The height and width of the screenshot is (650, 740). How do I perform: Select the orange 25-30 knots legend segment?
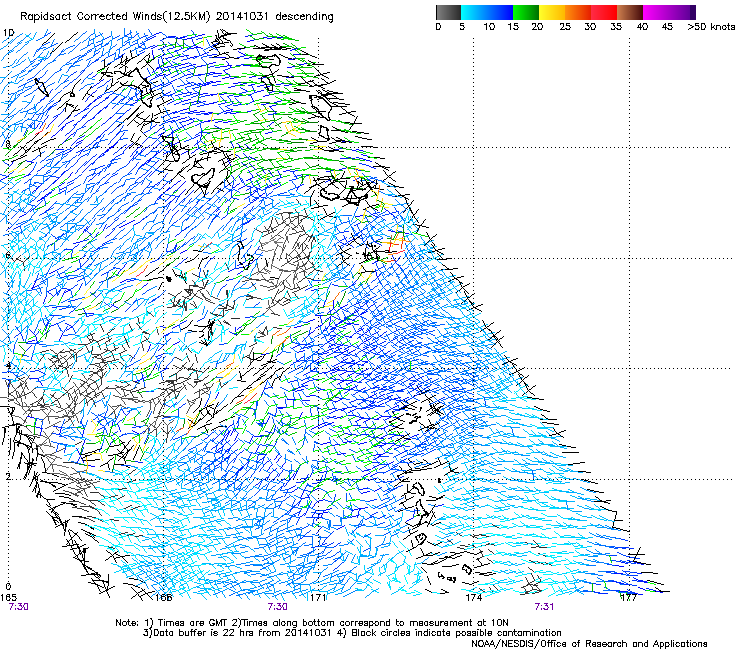(578, 12)
